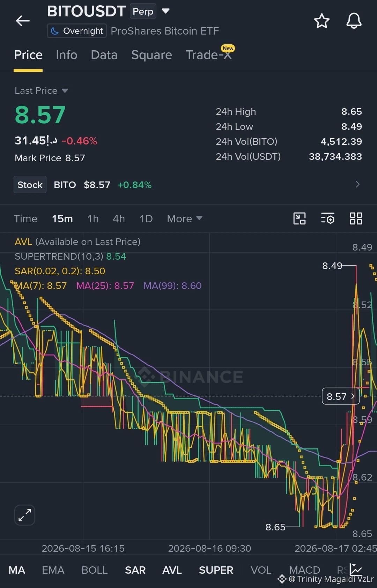377x588 pixels.
Task: Tap the Perp contract badge
Action: 143,11
